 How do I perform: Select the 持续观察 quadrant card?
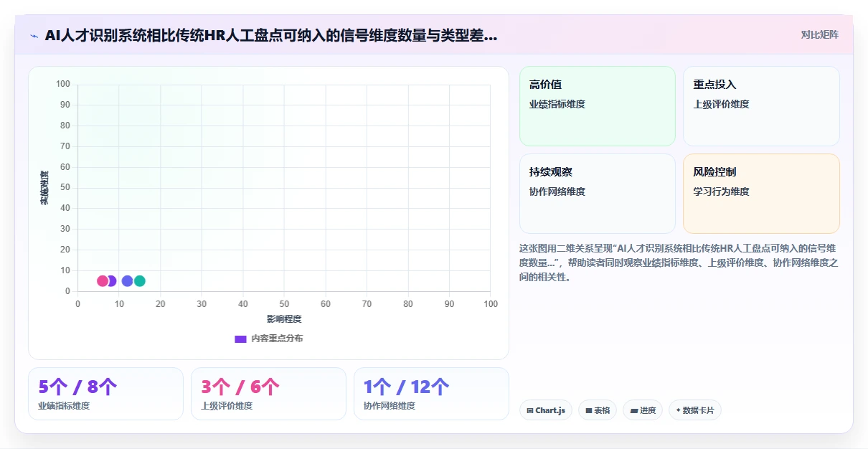pos(598,194)
